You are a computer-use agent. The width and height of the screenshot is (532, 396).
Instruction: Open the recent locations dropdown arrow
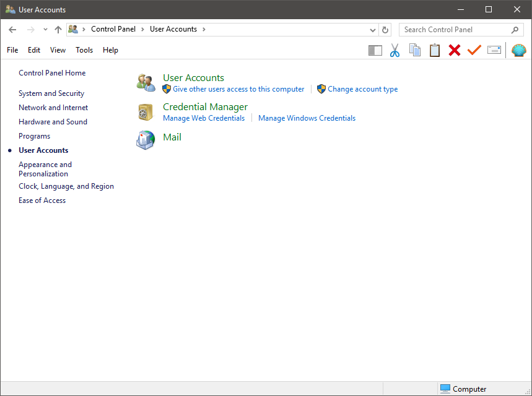coord(45,30)
